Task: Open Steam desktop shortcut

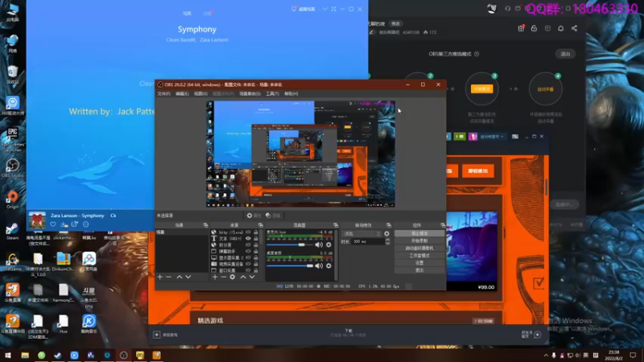Action: (x=12, y=231)
